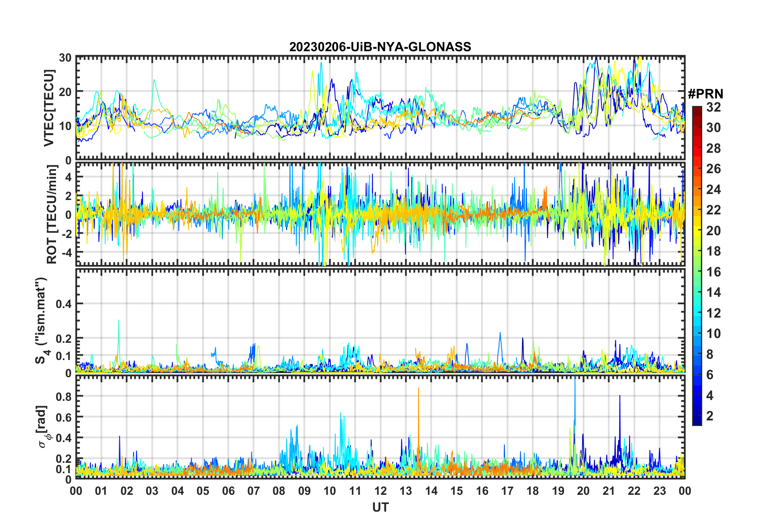The width and height of the screenshot is (761, 532).
Task: Click x-axis hour label 03
Action: (152, 491)
